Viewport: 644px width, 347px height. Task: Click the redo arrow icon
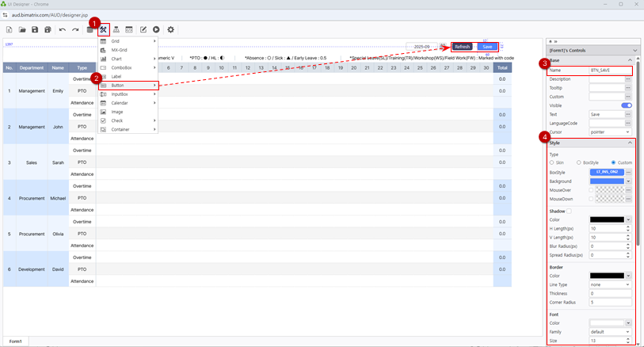pos(75,30)
